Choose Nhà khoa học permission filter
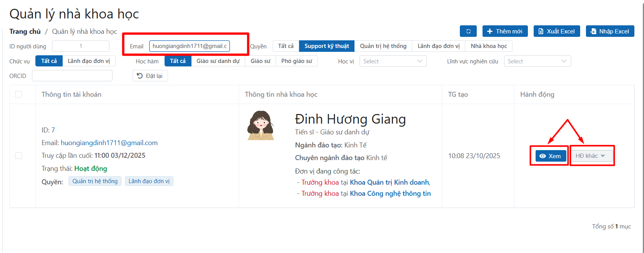644x253 pixels. click(489, 46)
